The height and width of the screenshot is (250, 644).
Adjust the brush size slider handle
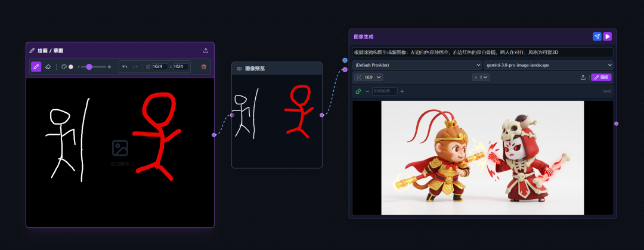(89, 67)
